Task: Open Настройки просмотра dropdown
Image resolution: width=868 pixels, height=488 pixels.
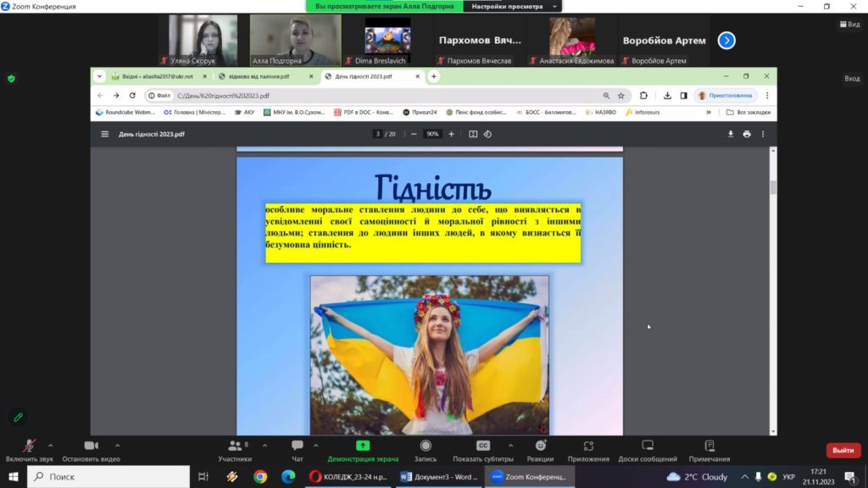Action: point(513,6)
